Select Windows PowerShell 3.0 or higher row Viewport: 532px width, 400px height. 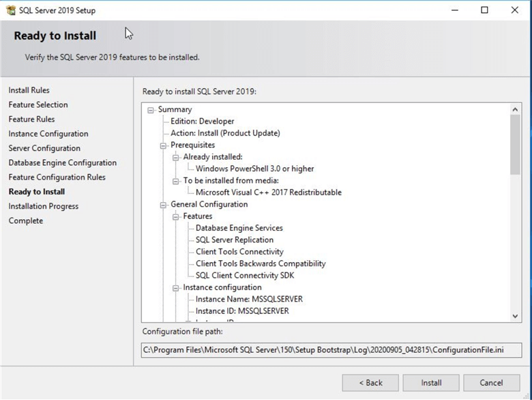point(255,169)
